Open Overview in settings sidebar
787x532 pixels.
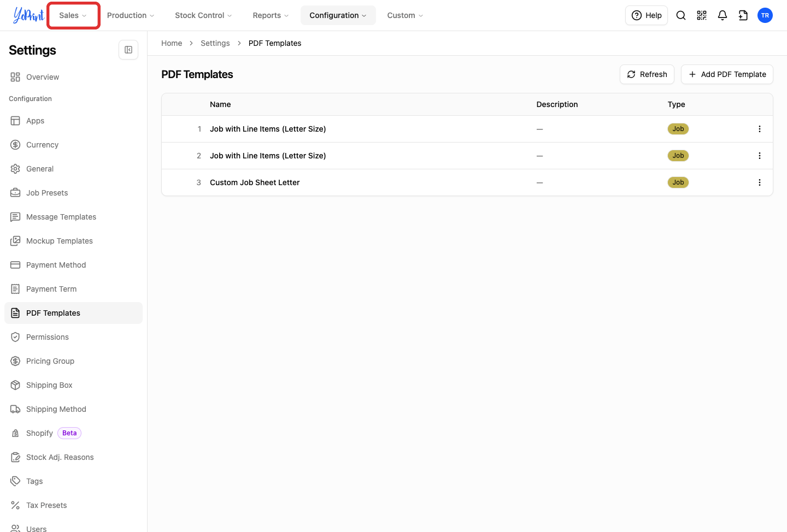(73, 77)
